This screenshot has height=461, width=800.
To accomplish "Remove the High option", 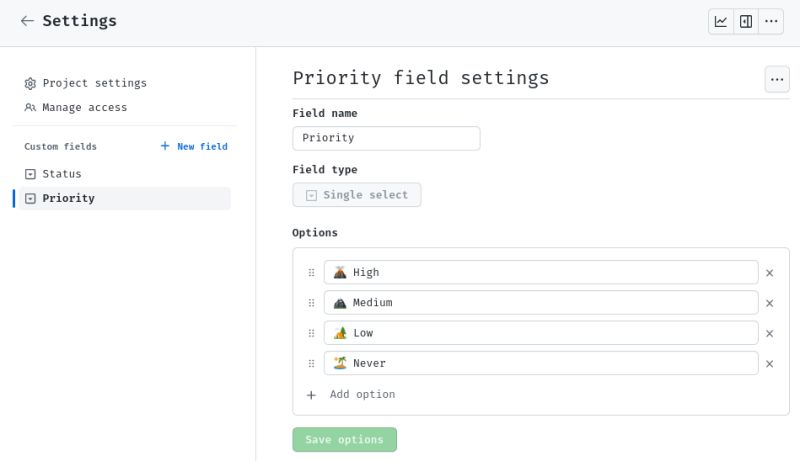I will [x=770, y=272].
